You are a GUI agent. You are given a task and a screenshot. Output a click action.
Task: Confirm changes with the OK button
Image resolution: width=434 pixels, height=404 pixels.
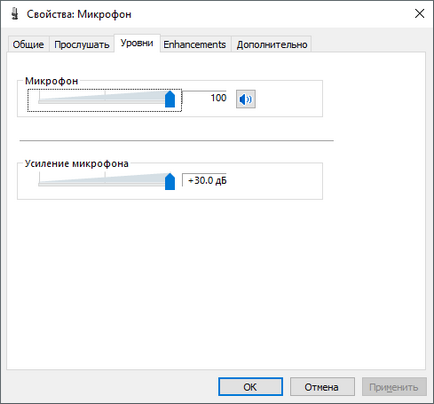pyautogui.click(x=250, y=387)
